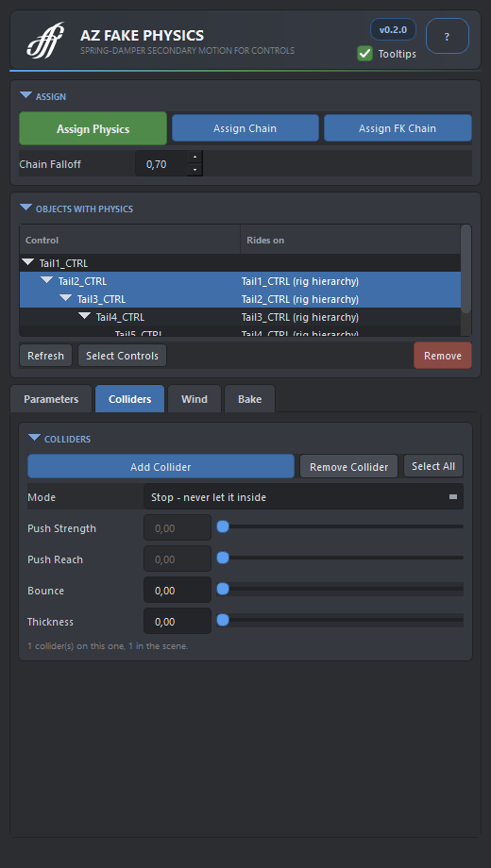Click the v0.2.0 version badge
This screenshot has height=868, width=491.
[x=393, y=29]
